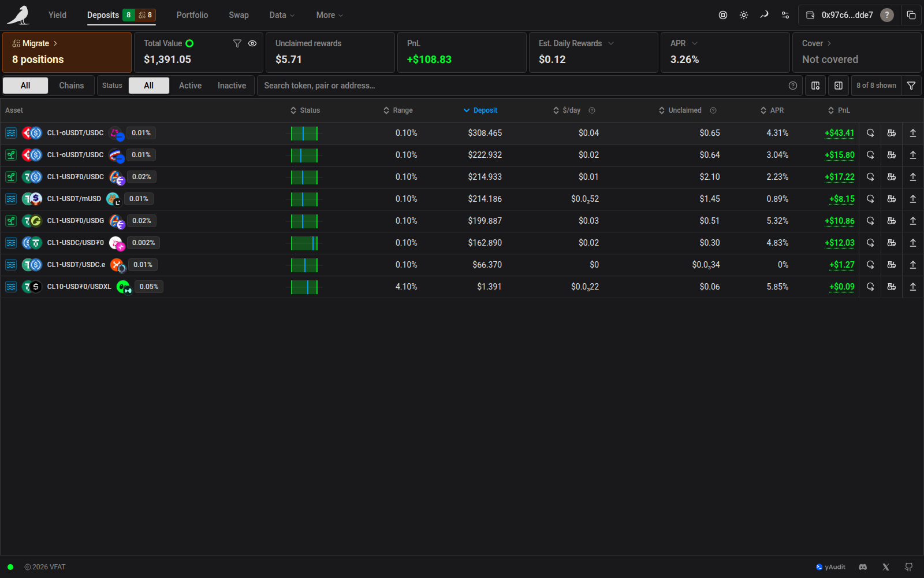924x578 pixels.
Task: Select the Chains filter button
Action: tap(72, 86)
